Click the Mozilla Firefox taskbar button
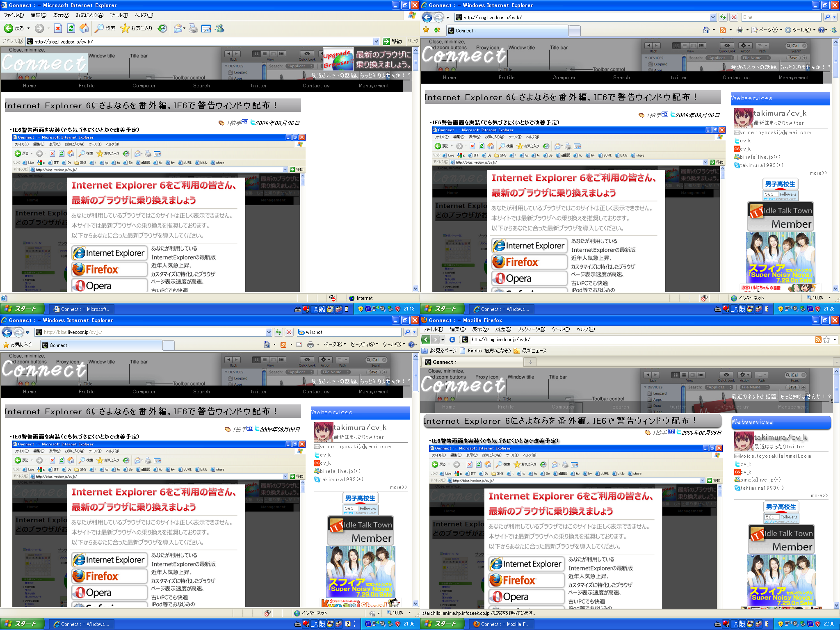 click(500, 624)
